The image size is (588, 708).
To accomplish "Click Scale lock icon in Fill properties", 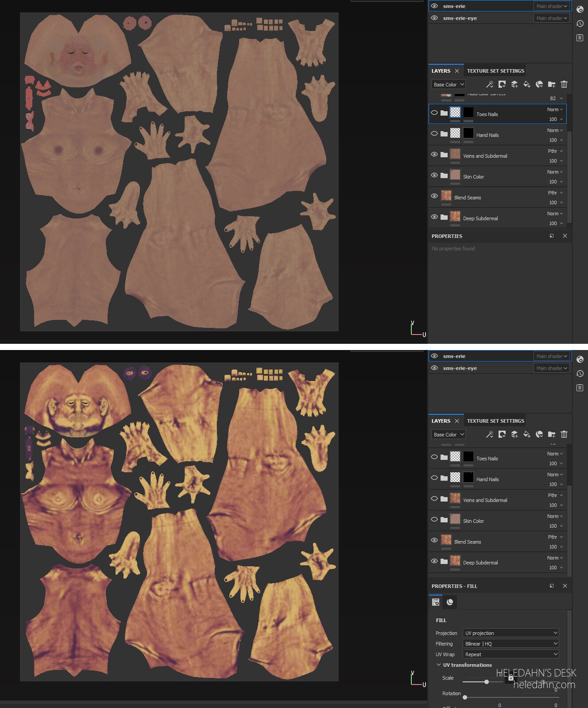I will 511,677.
